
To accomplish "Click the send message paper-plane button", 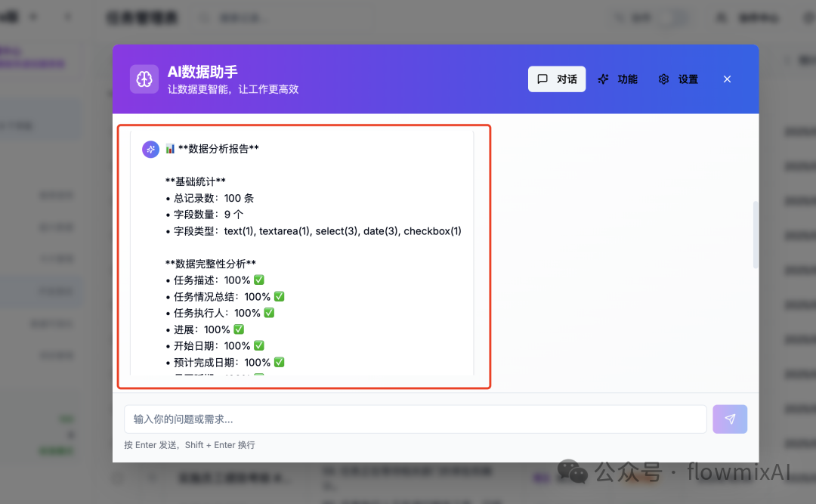I will pyautogui.click(x=730, y=419).
